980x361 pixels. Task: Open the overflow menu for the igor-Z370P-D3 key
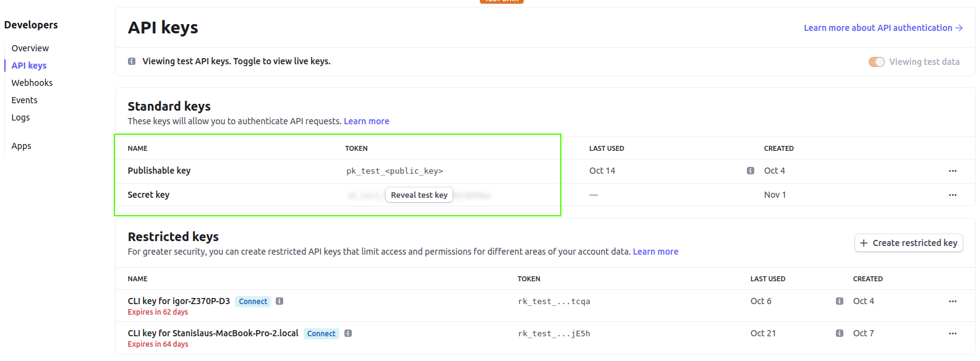[x=953, y=301]
